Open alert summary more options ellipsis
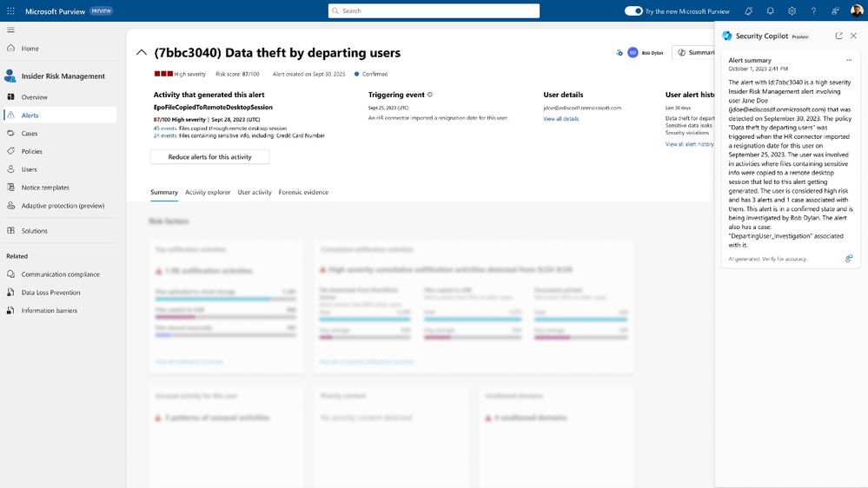868x488 pixels. tap(849, 60)
